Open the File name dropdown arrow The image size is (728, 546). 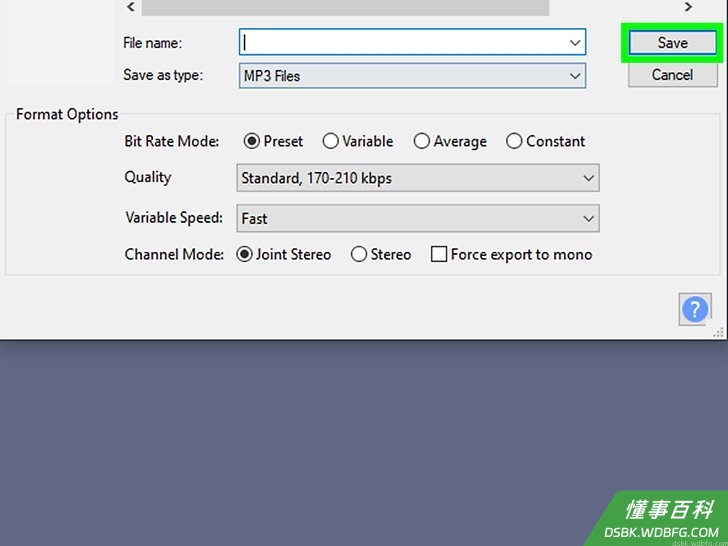[575, 43]
